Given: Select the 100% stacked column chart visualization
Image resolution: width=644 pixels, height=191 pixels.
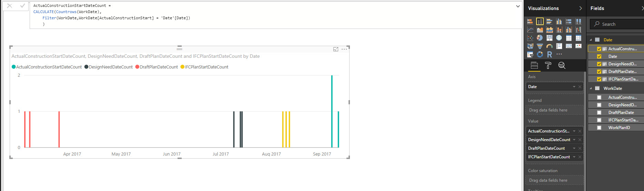Looking at the screenshot, I should (578, 21).
